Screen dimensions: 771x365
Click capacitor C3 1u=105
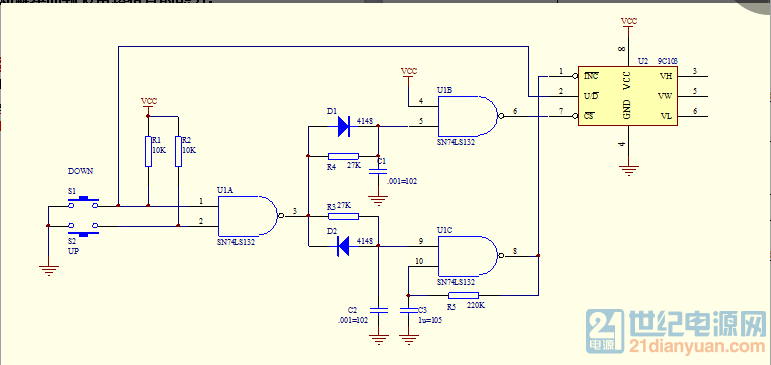(408, 310)
